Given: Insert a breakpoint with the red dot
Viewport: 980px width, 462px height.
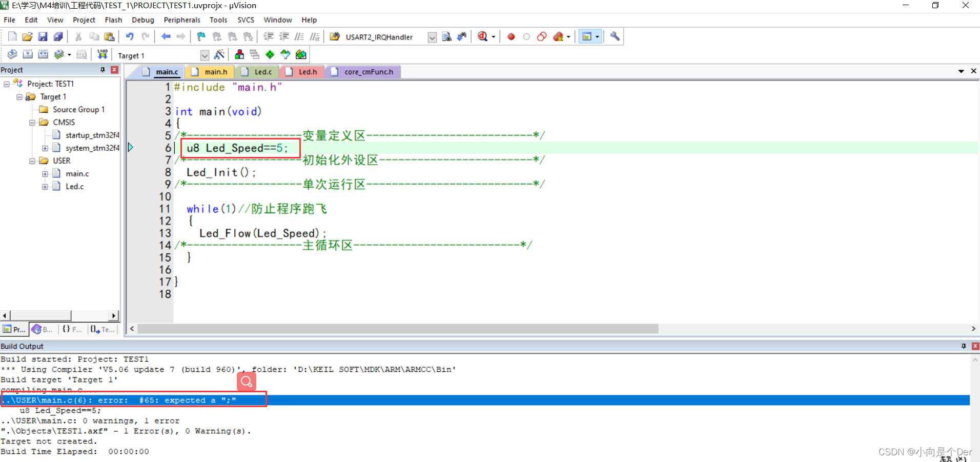Looking at the screenshot, I should pos(511,36).
